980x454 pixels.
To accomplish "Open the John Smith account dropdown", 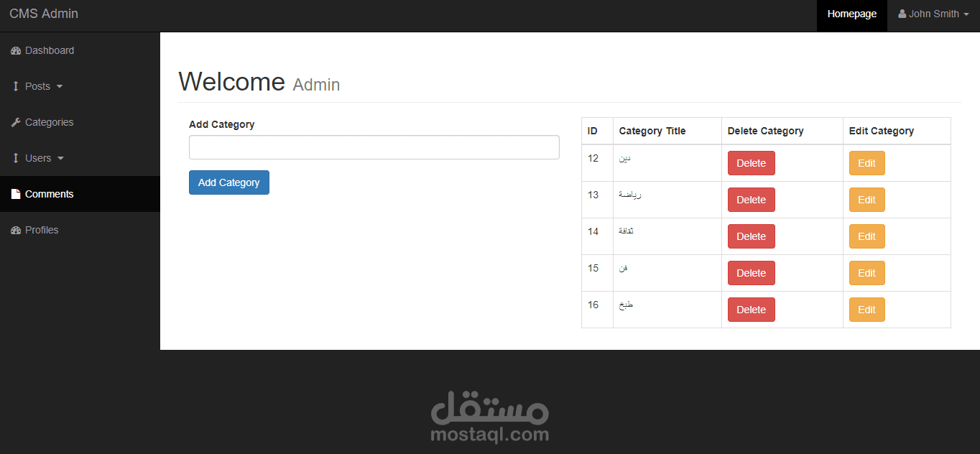I will click(933, 14).
